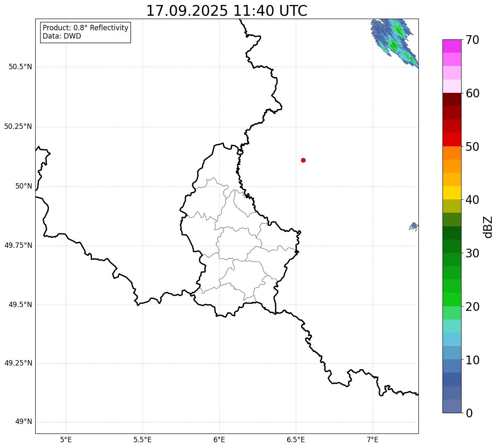Click the colorbar tick value 0
Screen dimensions: 498x448
point(469,413)
